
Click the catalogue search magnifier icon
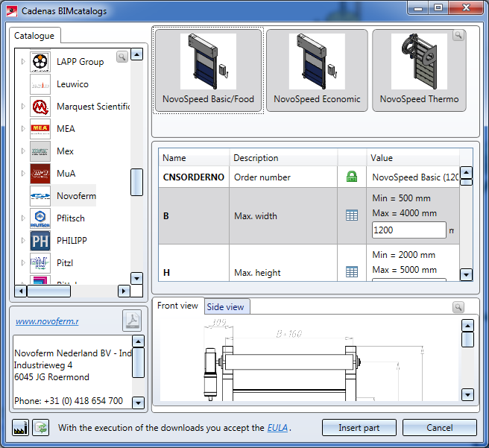(122, 57)
